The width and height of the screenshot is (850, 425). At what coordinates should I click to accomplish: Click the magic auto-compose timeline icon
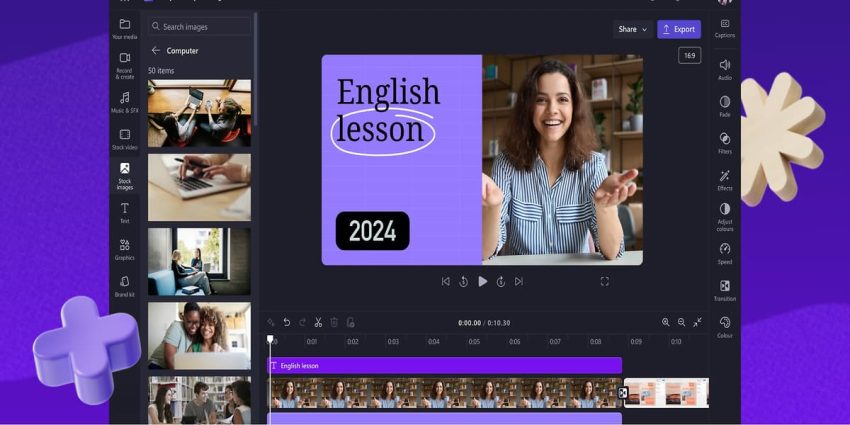271,323
